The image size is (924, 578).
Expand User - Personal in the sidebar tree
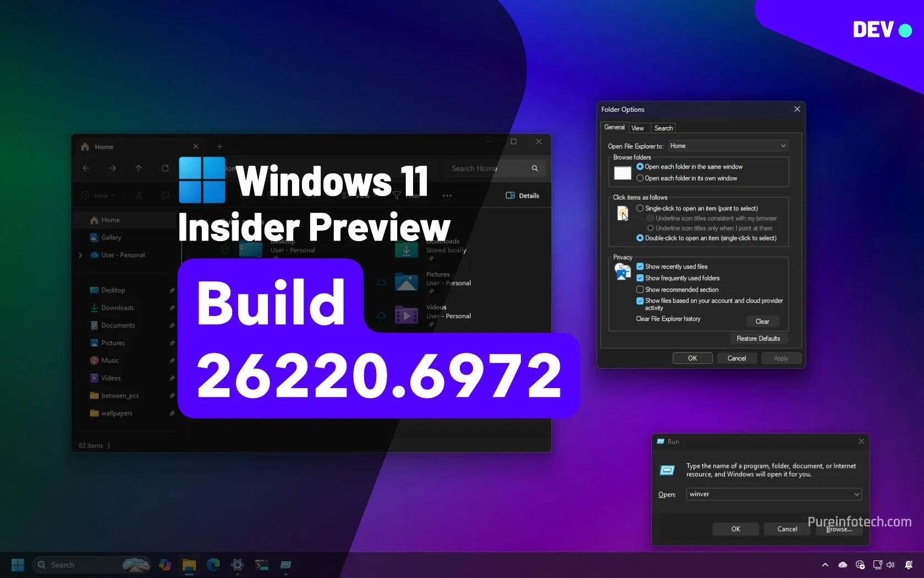click(81, 255)
